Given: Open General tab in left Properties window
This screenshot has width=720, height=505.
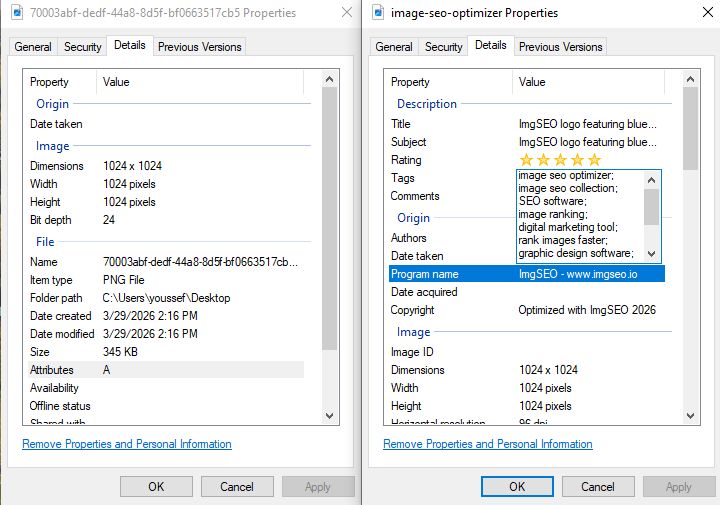Looking at the screenshot, I should [33, 47].
